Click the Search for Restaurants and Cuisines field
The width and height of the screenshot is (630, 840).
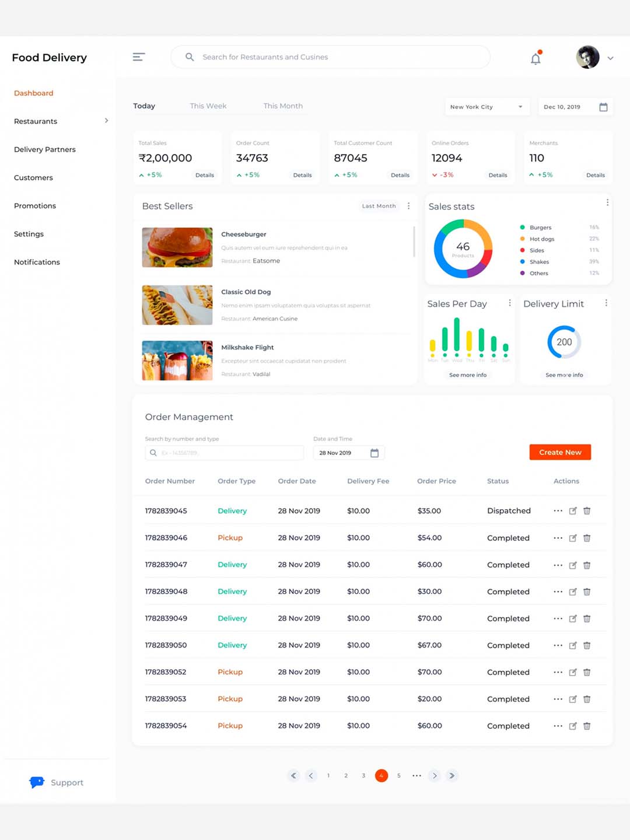point(338,57)
